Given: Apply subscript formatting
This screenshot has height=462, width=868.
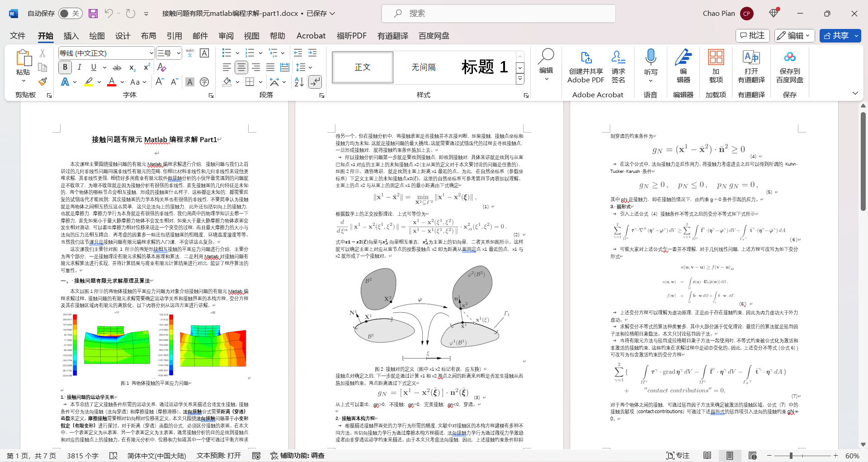Looking at the screenshot, I should (x=132, y=67).
